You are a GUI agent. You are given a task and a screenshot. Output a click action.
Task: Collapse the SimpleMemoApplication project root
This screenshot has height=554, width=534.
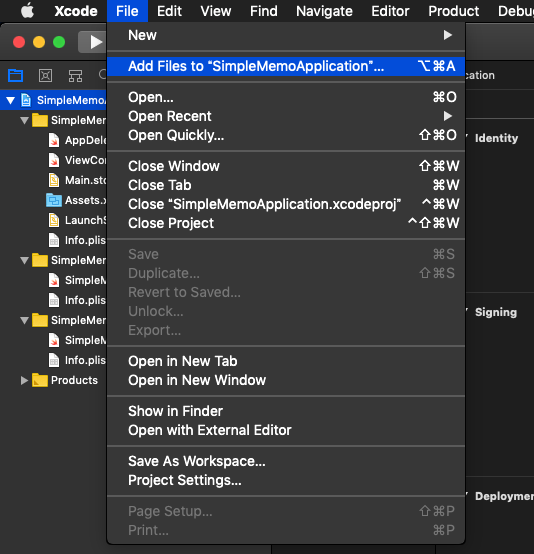[11, 100]
